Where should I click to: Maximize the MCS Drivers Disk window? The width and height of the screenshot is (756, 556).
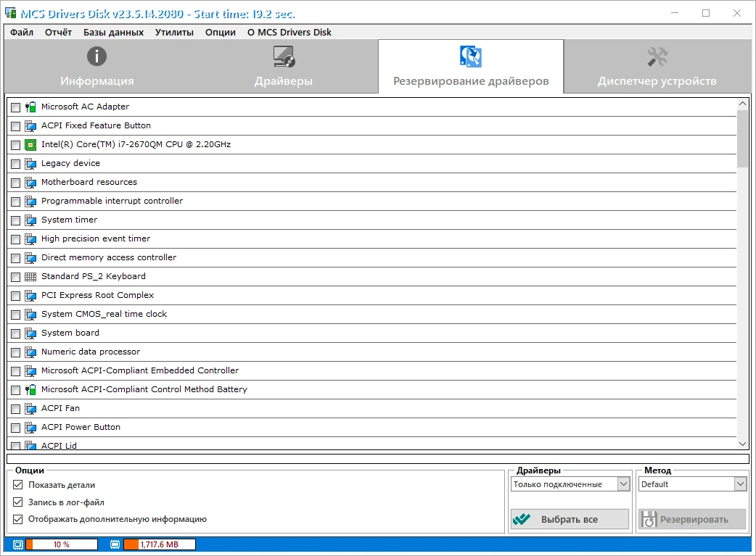706,13
